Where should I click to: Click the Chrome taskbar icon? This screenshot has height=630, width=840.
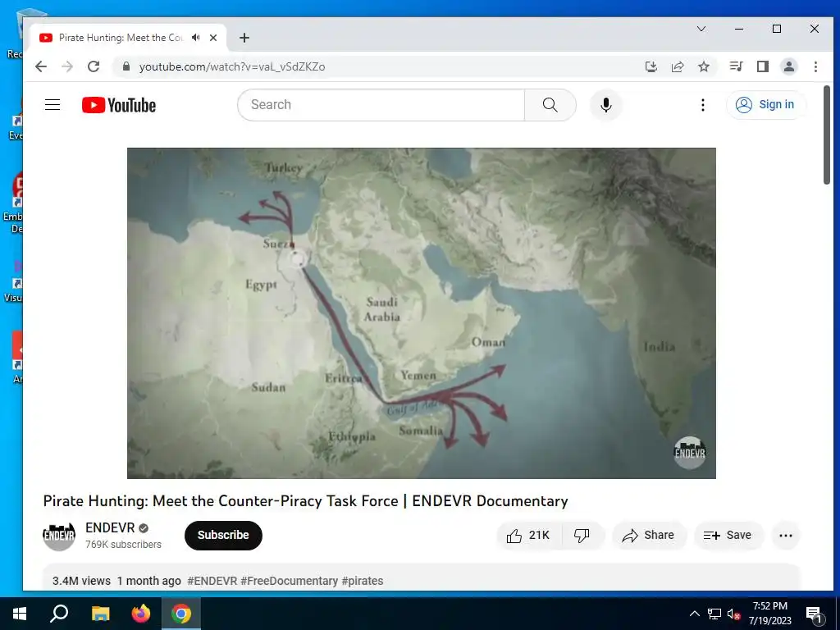[x=181, y=614]
